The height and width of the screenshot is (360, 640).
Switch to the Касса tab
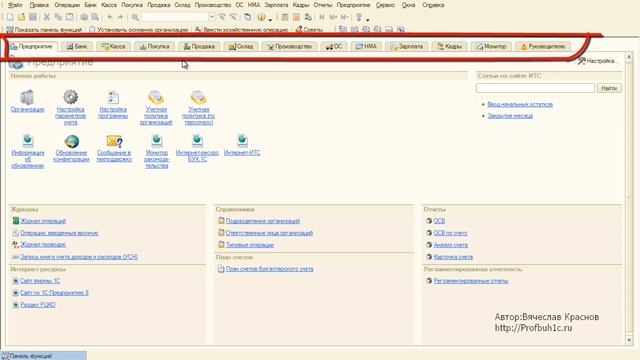(113, 47)
